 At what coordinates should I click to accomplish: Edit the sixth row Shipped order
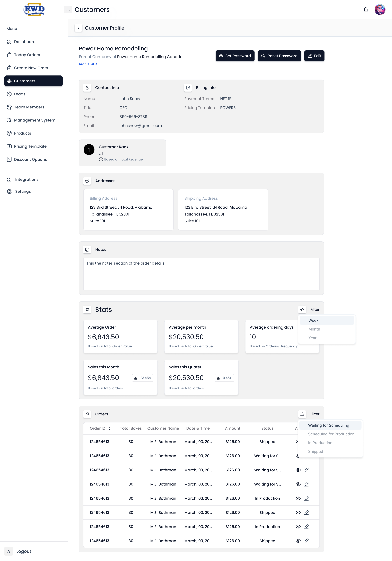tap(307, 513)
